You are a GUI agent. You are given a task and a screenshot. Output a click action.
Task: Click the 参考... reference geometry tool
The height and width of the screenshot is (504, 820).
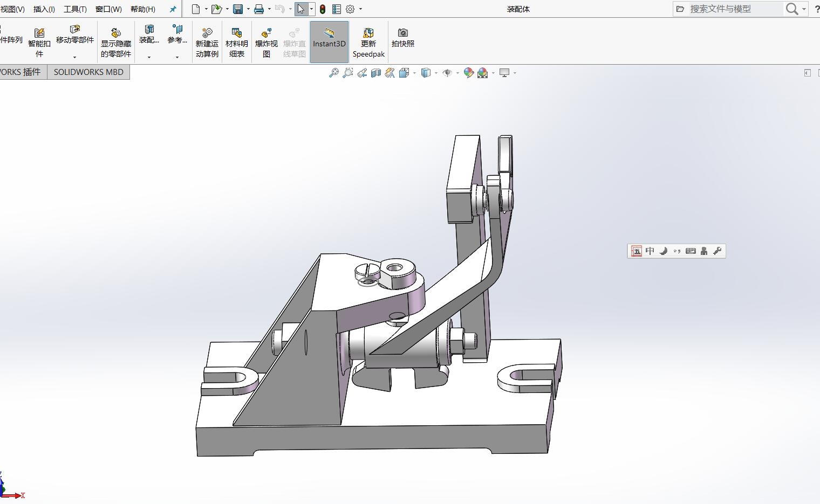[177, 34]
